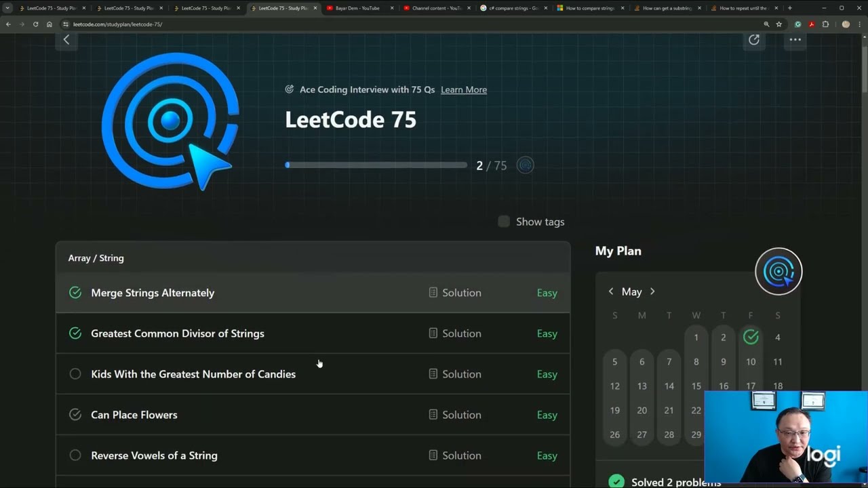Image resolution: width=868 pixels, height=488 pixels.
Task: Switch to the How to repeat until tab
Action: click(743, 8)
